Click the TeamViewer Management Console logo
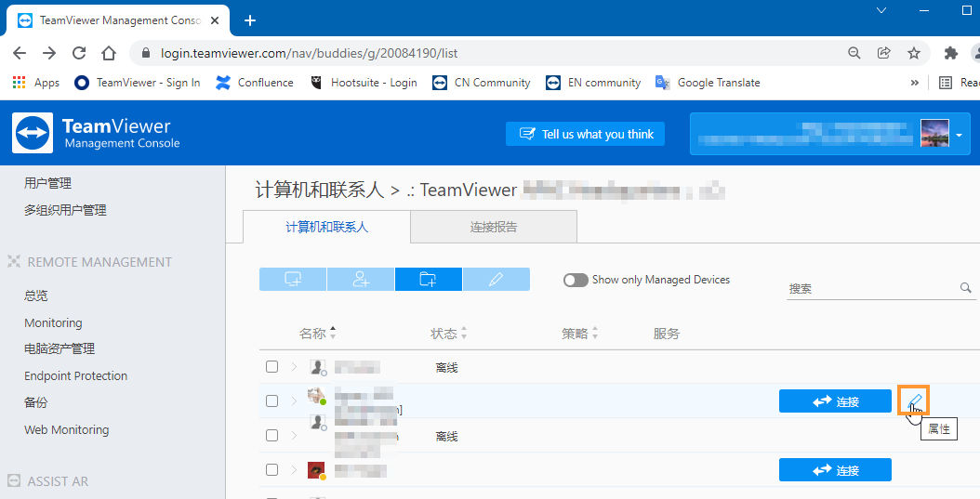The height and width of the screenshot is (499, 980). pyautogui.click(x=96, y=133)
